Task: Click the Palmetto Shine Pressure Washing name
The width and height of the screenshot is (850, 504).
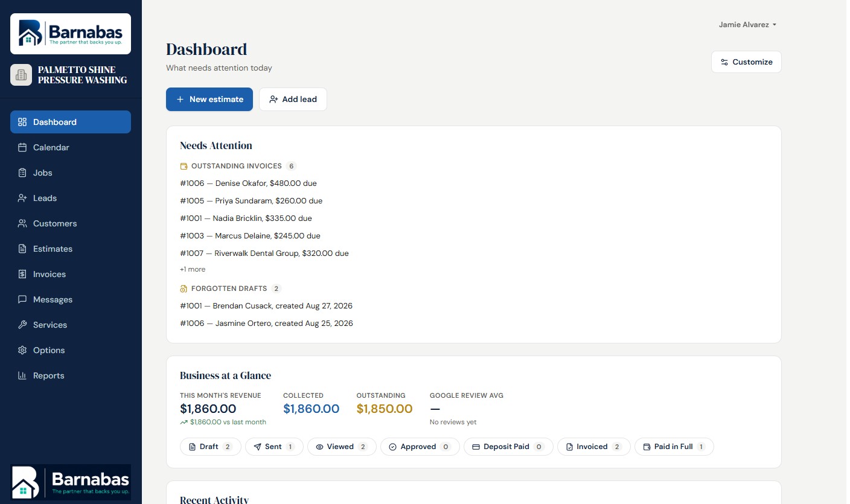Action: [83, 75]
